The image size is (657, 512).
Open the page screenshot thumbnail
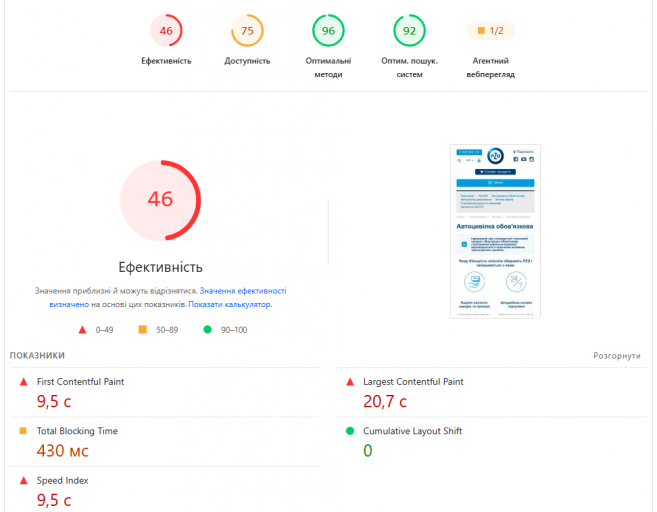(x=495, y=231)
